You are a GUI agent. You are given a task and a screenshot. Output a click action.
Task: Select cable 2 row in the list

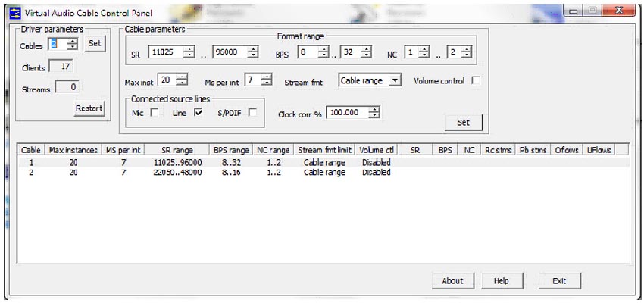[x=324, y=173]
